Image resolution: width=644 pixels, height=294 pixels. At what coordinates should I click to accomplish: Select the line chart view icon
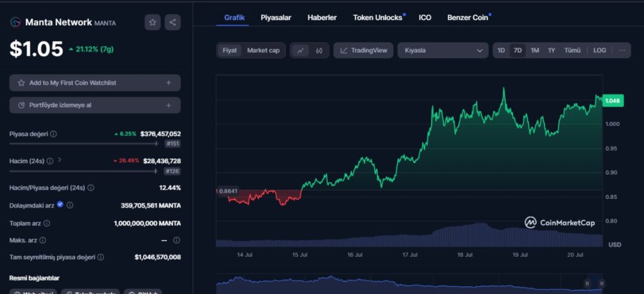tap(301, 50)
